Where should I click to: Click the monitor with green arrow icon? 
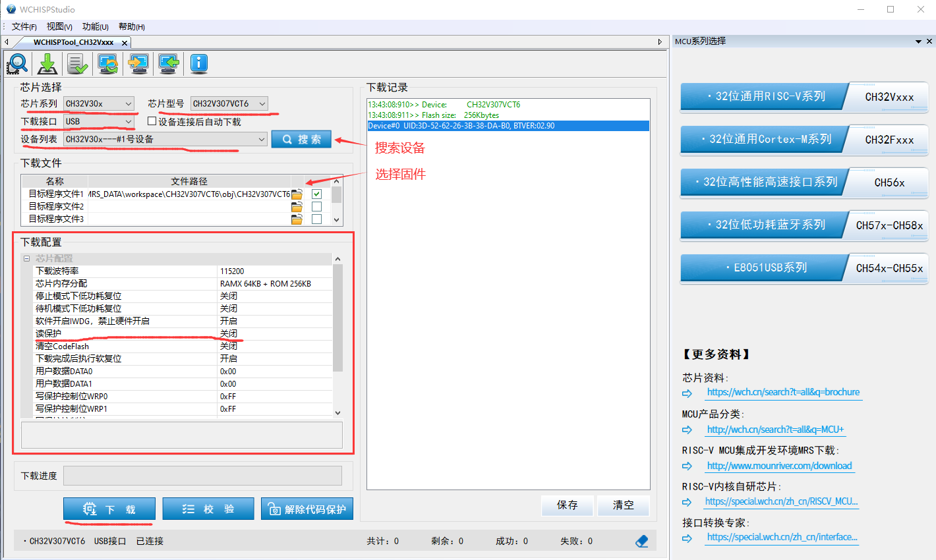(168, 64)
